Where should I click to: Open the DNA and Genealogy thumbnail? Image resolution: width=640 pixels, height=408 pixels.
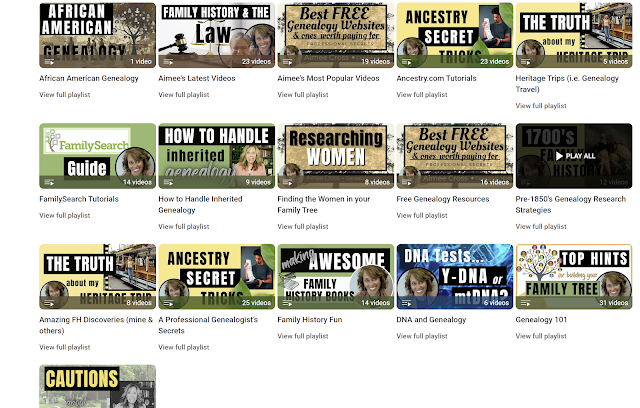[x=455, y=277]
